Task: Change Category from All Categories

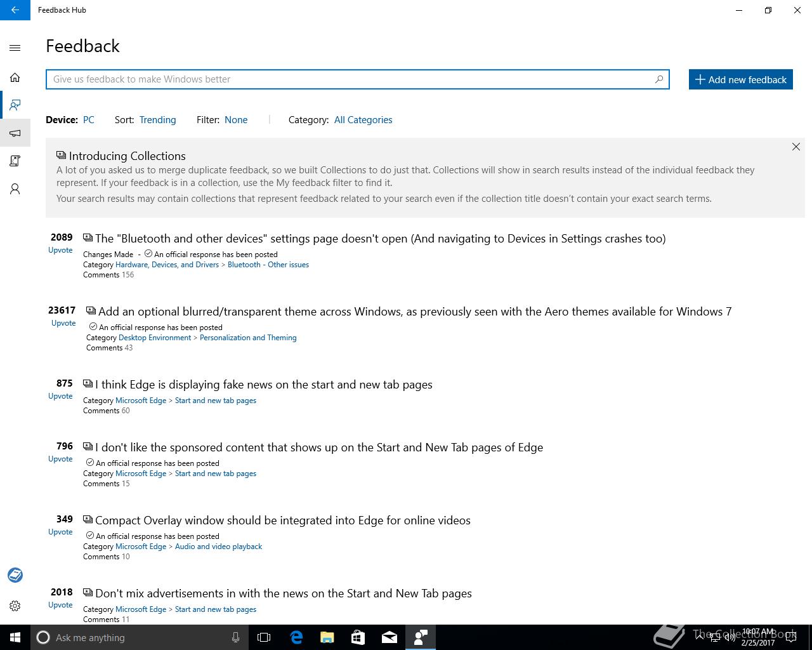Action: 363,120
